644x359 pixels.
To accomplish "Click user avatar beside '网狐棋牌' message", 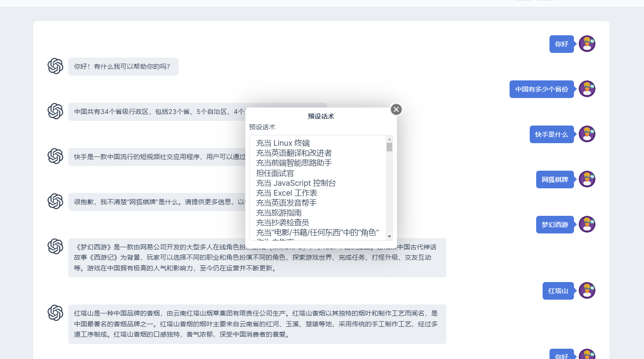I will coord(587,179).
